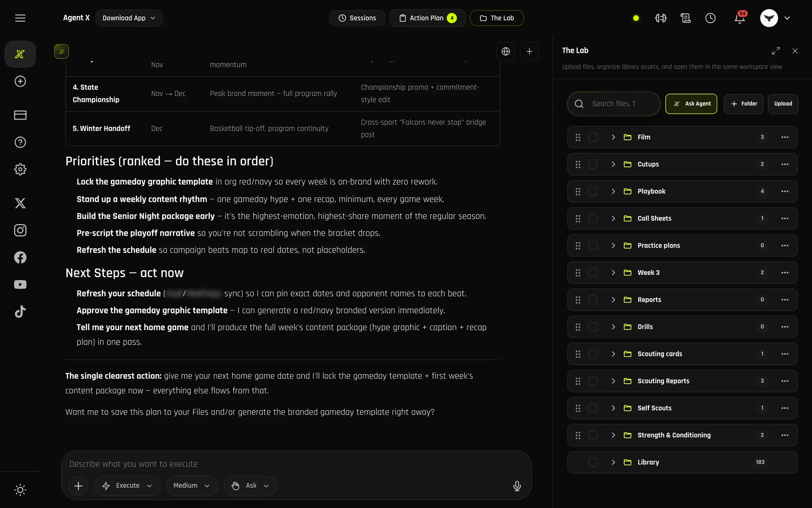Click the microphone voice input icon
Image resolution: width=812 pixels, height=508 pixels.
click(517, 486)
